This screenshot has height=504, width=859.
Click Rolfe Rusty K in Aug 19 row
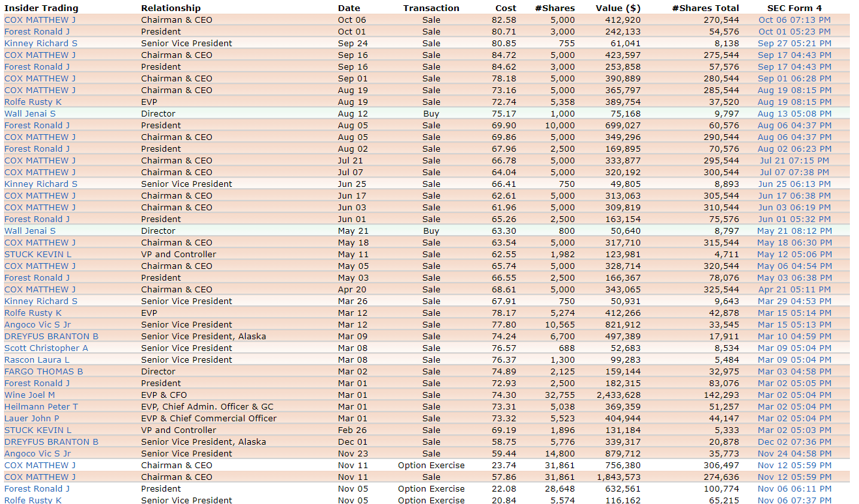coord(33,102)
